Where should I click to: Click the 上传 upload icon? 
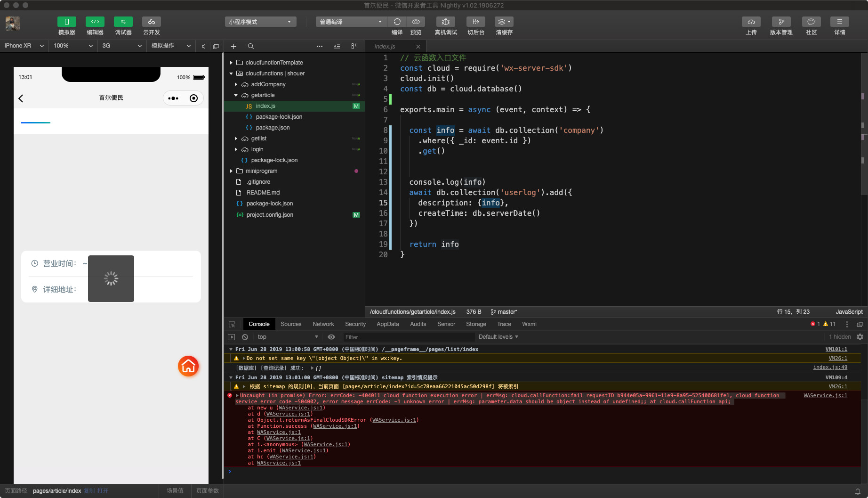pyautogui.click(x=751, y=22)
